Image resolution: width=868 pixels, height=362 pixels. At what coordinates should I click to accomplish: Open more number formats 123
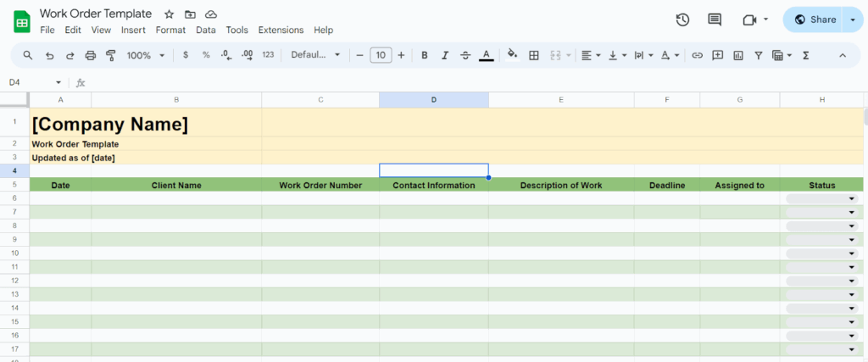[268, 55]
